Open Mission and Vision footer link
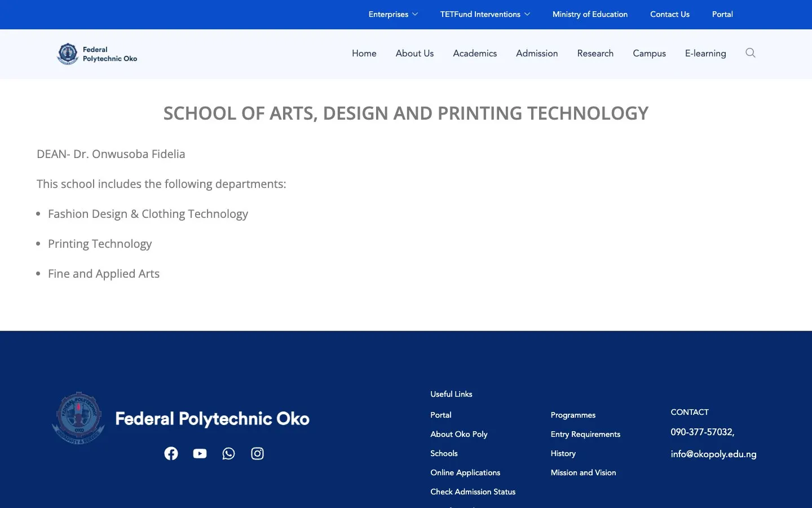Image resolution: width=812 pixels, height=508 pixels. click(583, 472)
